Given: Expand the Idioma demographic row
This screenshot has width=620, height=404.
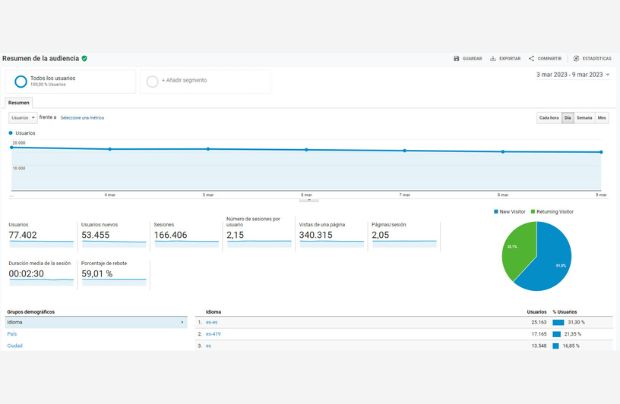Looking at the screenshot, I should 96,323.
